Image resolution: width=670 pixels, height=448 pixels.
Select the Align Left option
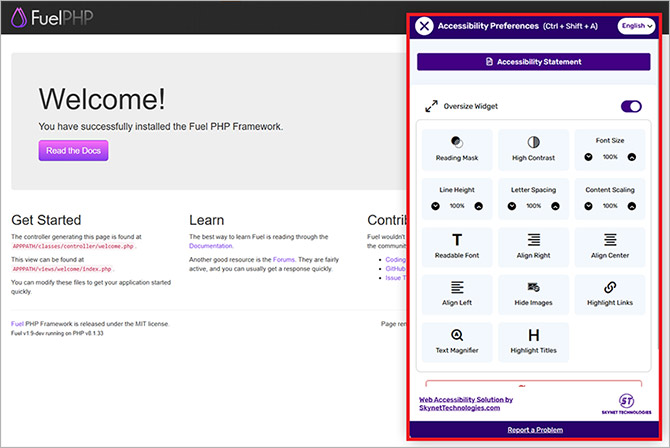(x=457, y=295)
